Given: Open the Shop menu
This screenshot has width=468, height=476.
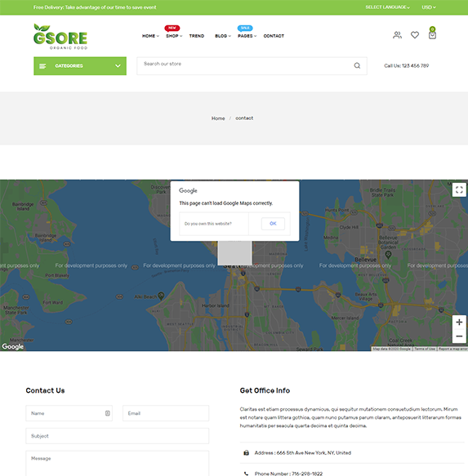Looking at the screenshot, I should [x=174, y=36].
